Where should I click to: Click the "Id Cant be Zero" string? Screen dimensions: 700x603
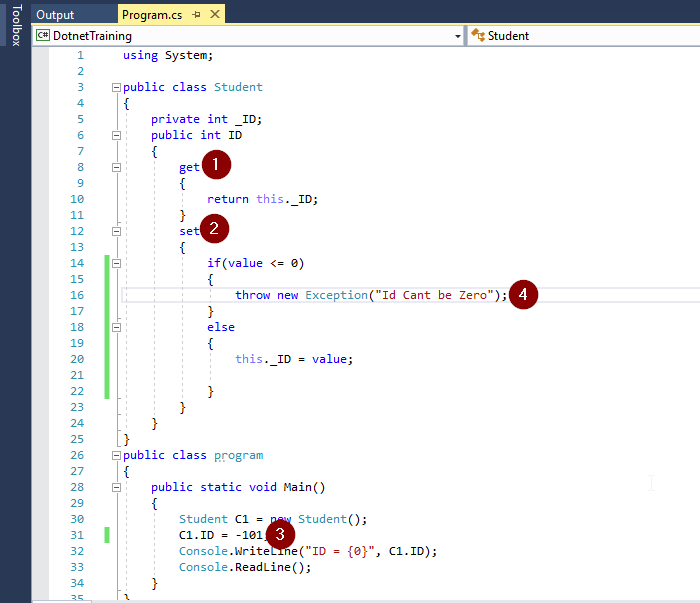[x=434, y=295]
